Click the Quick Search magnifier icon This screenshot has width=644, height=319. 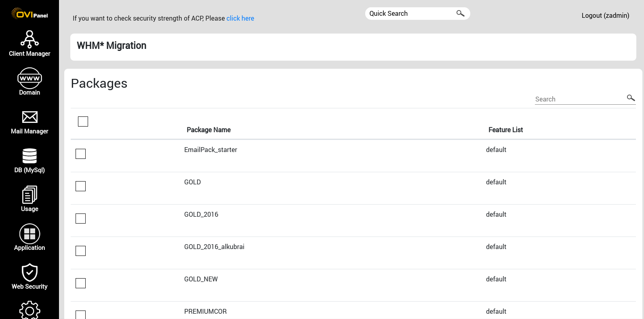(460, 13)
